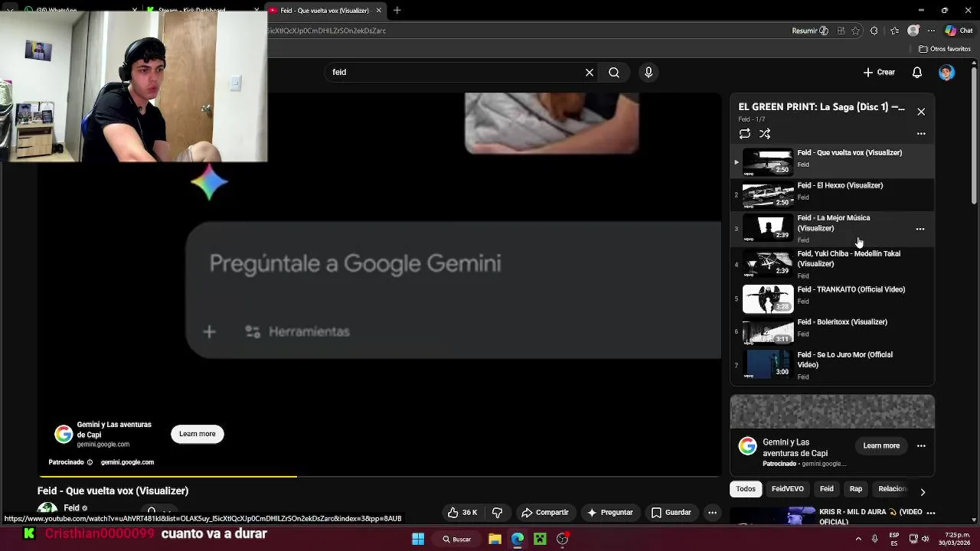980x551 pixels.
Task: Save video with Guardar button
Action: click(671, 512)
